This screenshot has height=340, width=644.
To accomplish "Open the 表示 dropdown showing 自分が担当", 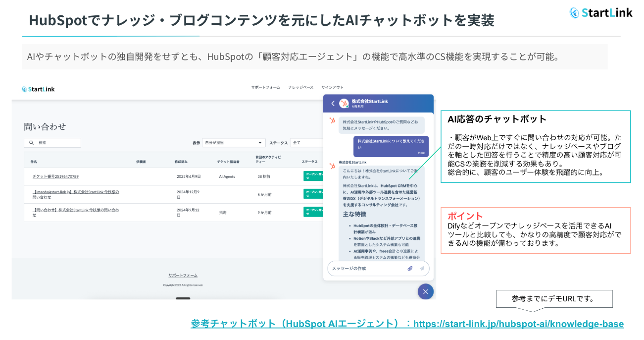I will (x=234, y=143).
